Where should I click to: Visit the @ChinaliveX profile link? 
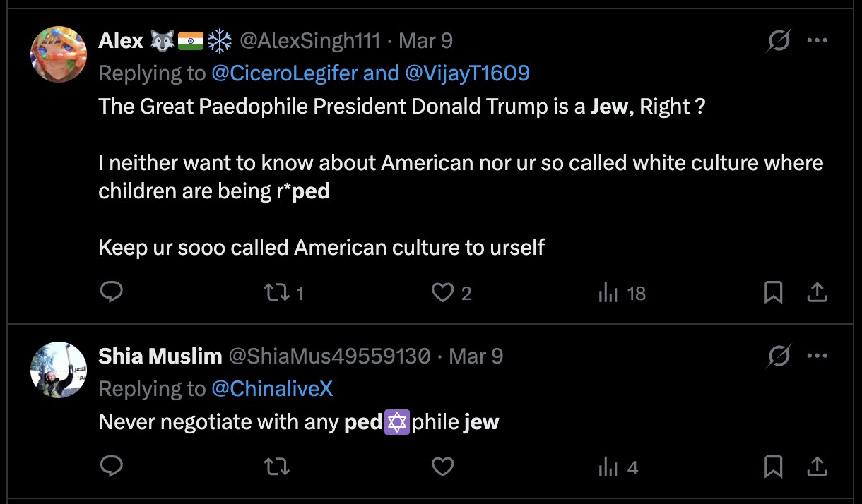pyautogui.click(x=272, y=389)
